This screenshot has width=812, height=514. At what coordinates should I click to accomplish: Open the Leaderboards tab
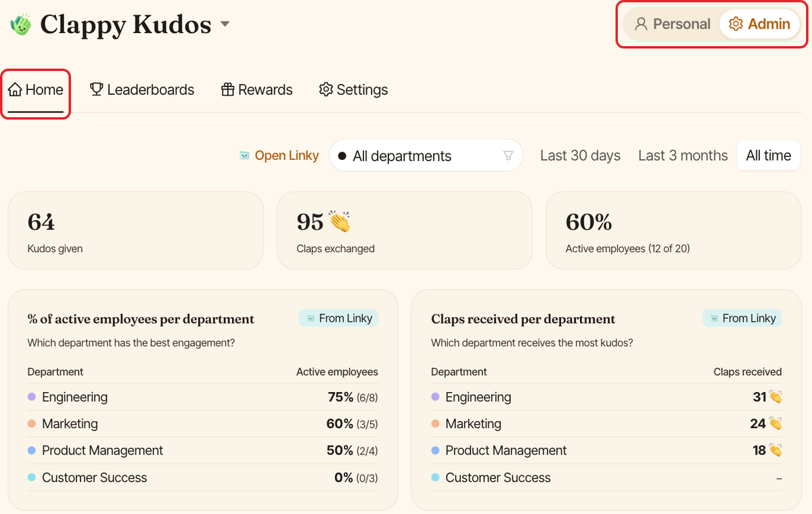click(x=142, y=90)
